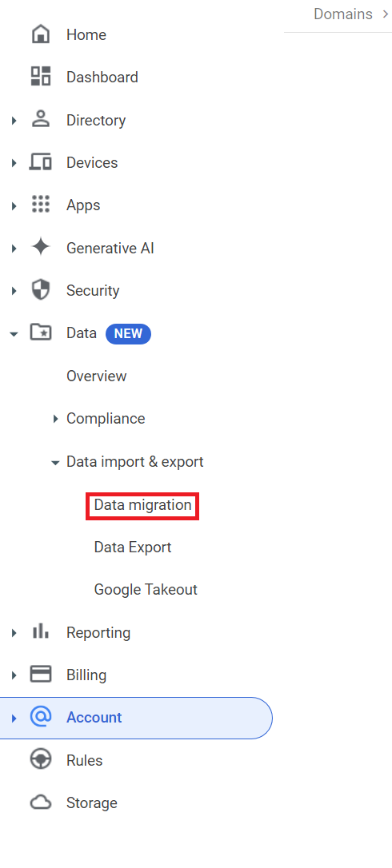This screenshot has height=868, width=392.
Task: Open the Reporting menu label
Action: 98,633
